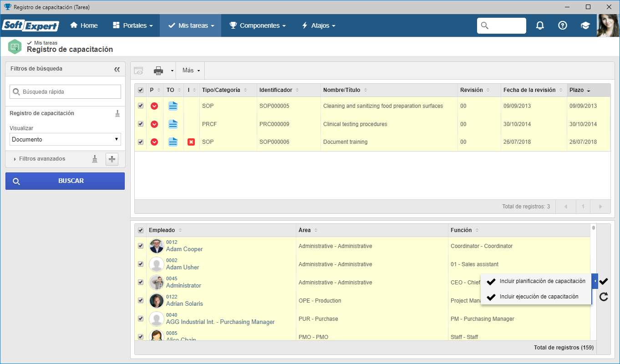620x364 pixels.
Task: Open the Visualizar Documento dropdown
Action: (65, 140)
